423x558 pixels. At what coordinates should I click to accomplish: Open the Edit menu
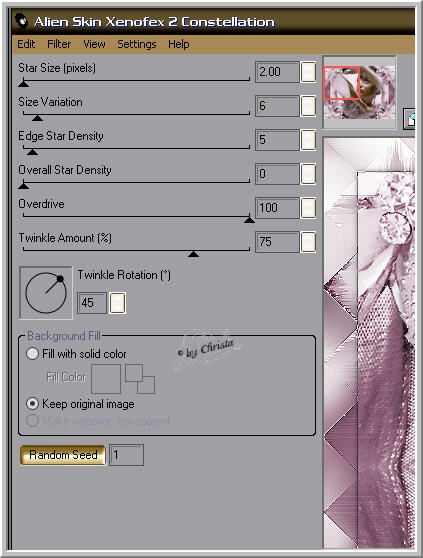[26, 44]
